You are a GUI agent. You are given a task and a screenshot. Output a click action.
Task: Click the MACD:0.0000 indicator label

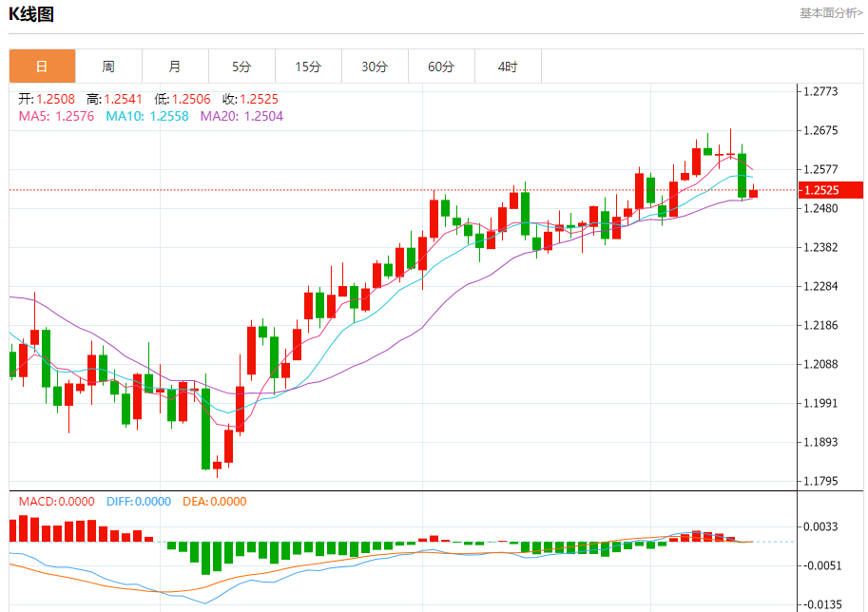pyautogui.click(x=56, y=502)
